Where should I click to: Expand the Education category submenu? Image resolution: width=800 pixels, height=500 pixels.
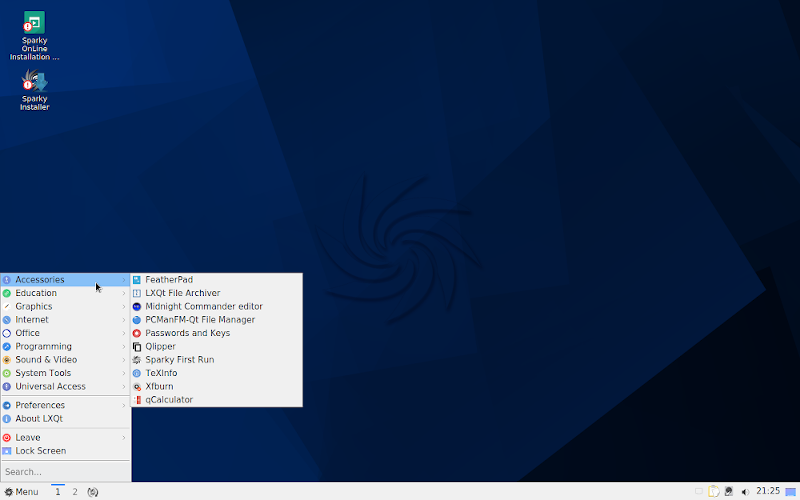[x=65, y=293]
